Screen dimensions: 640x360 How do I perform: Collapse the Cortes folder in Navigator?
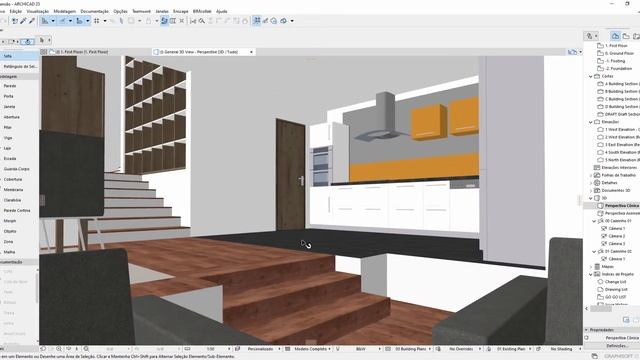tap(591, 76)
